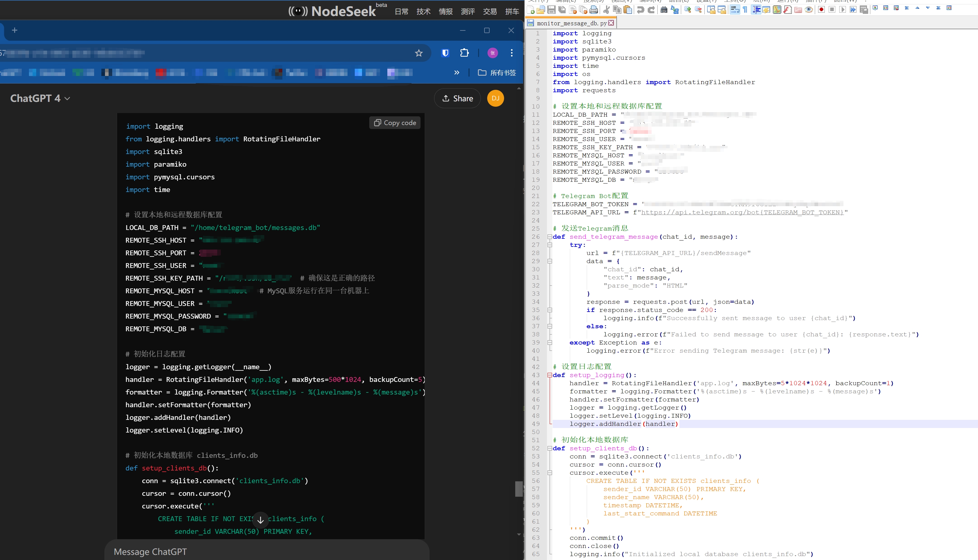
Task: Open the Replace toolbar icon
Action: [675, 10]
